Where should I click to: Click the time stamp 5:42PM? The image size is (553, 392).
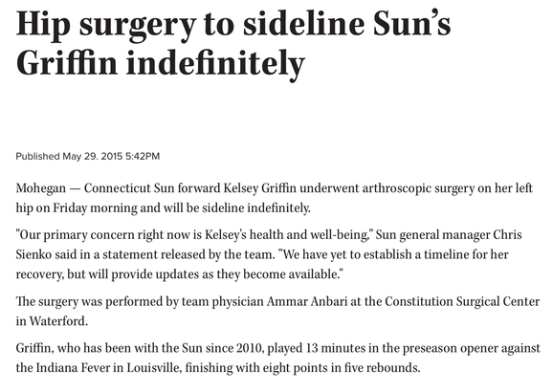pyautogui.click(x=143, y=156)
